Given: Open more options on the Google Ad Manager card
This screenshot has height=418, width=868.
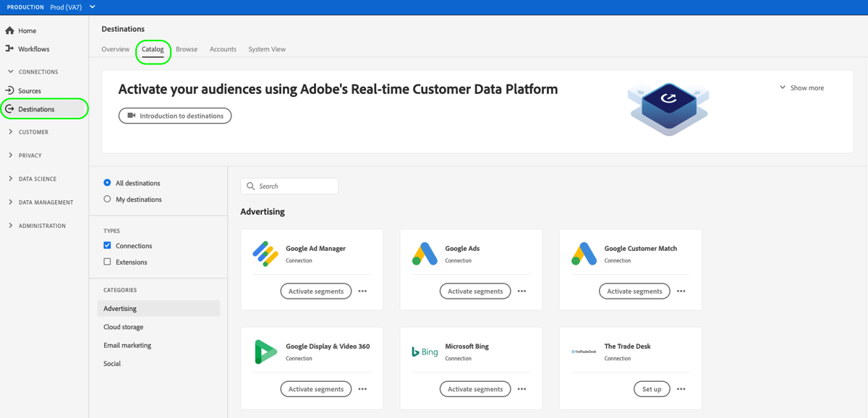Looking at the screenshot, I should pos(362,291).
